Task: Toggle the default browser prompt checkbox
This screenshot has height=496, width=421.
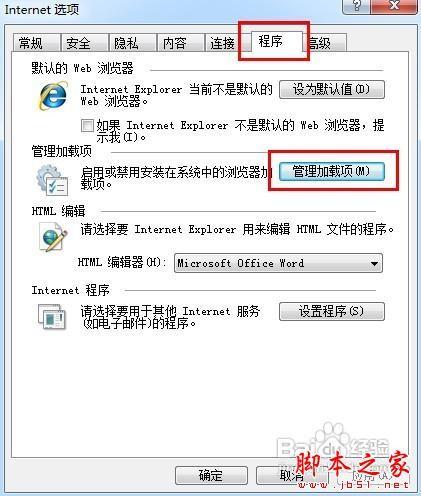Action: (x=87, y=126)
